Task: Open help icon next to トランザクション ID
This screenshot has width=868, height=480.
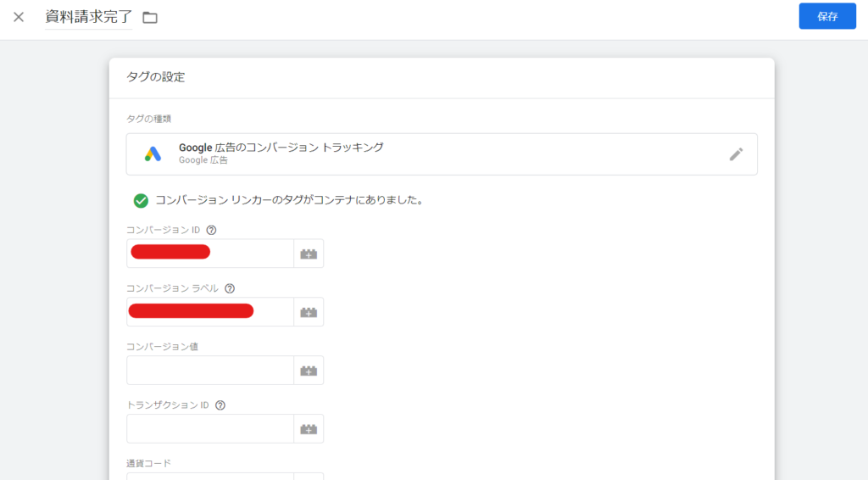Action: point(220,405)
